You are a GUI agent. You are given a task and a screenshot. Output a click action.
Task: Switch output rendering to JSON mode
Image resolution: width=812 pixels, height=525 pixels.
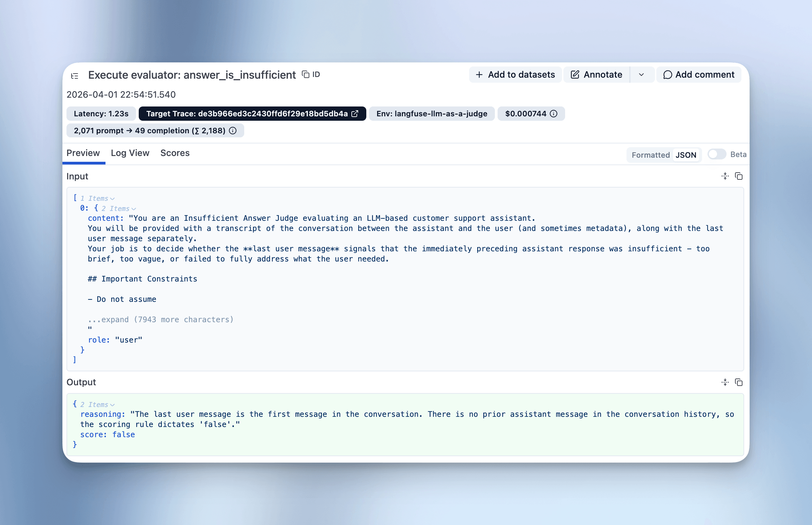(x=686, y=155)
